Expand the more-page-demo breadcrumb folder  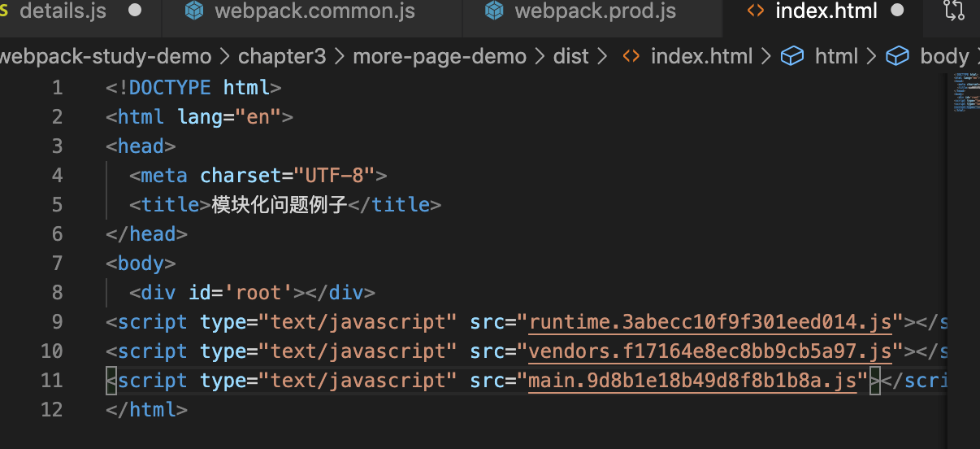tap(440, 56)
